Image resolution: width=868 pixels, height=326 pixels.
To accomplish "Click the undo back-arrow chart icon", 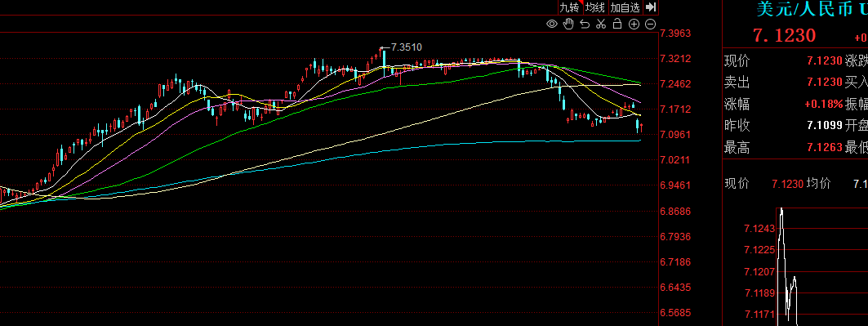I will pyautogui.click(x=584, y=24).
